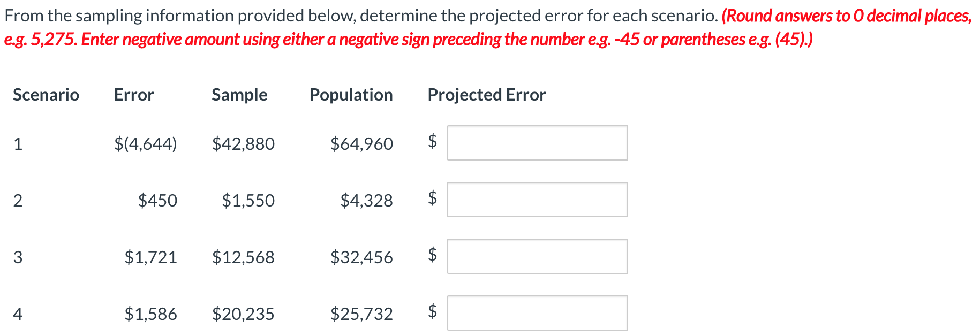Image resolution: width=980 pixels, height=336 pixels.
Task: Click the Error column header
Action: coord(133,95)
